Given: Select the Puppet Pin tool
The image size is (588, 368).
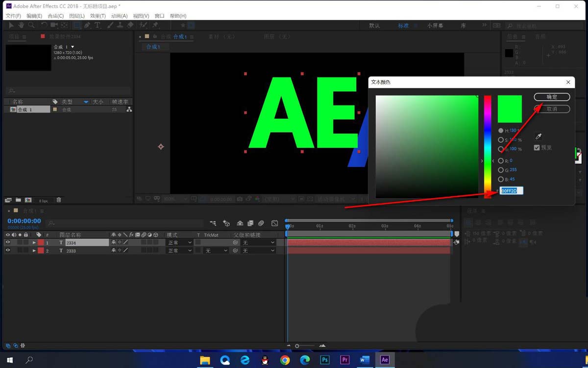Looking at the screenshot, I should point(156,25).
